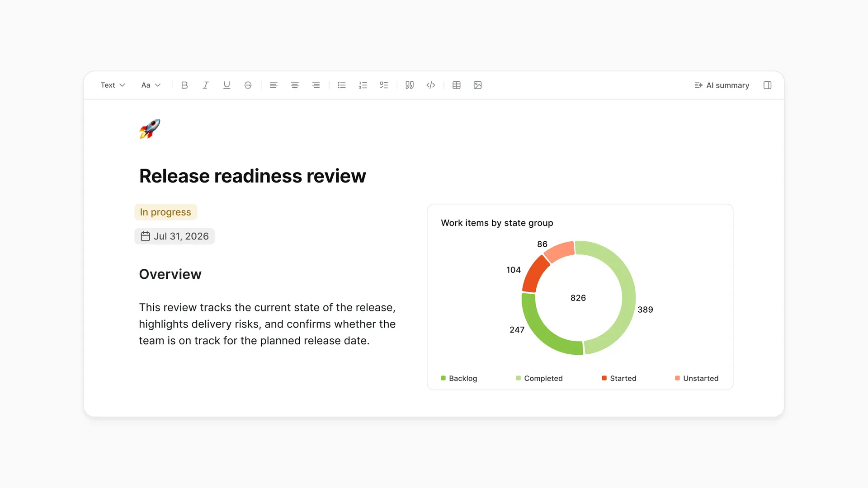The height and width of the screenshot is (488, 868).
Task: Insert a code block
Action: 431,85
